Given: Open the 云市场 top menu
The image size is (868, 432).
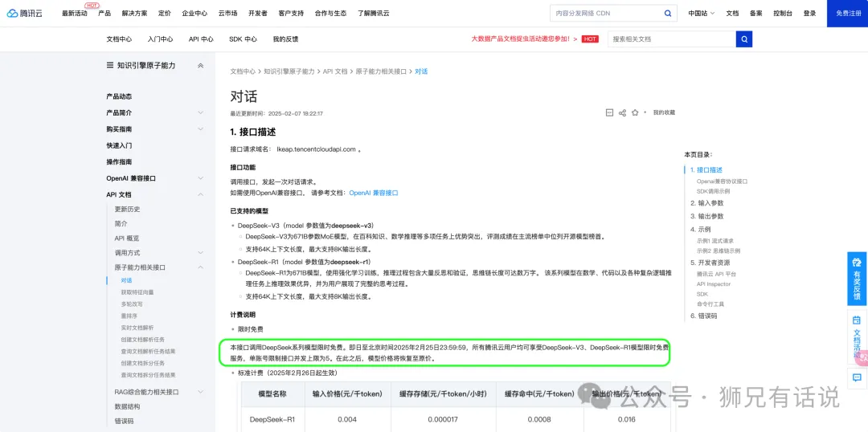Looking at the screenshot, I should pos(227,14).
